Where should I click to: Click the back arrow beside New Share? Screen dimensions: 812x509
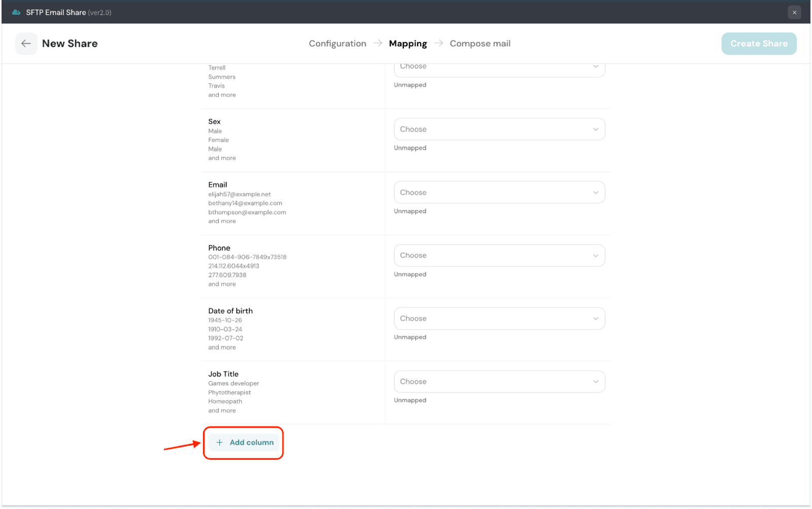(x=26, y=44)
